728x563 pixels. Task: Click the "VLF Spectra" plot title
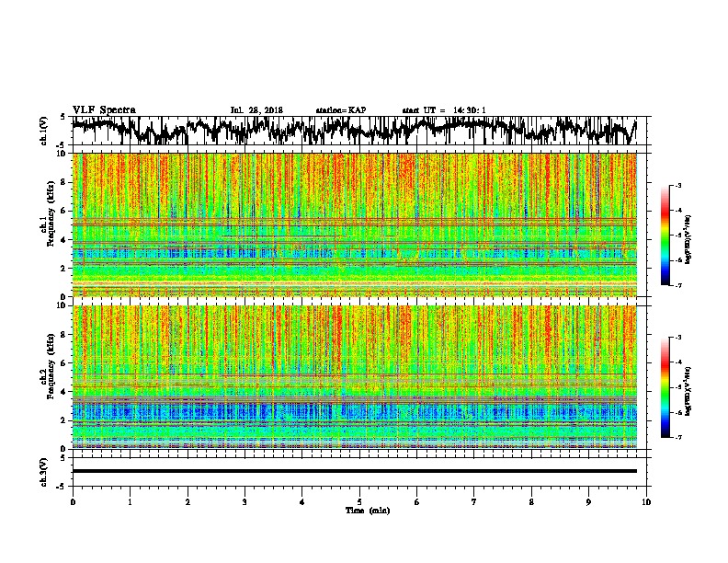(x=104, y=109)
